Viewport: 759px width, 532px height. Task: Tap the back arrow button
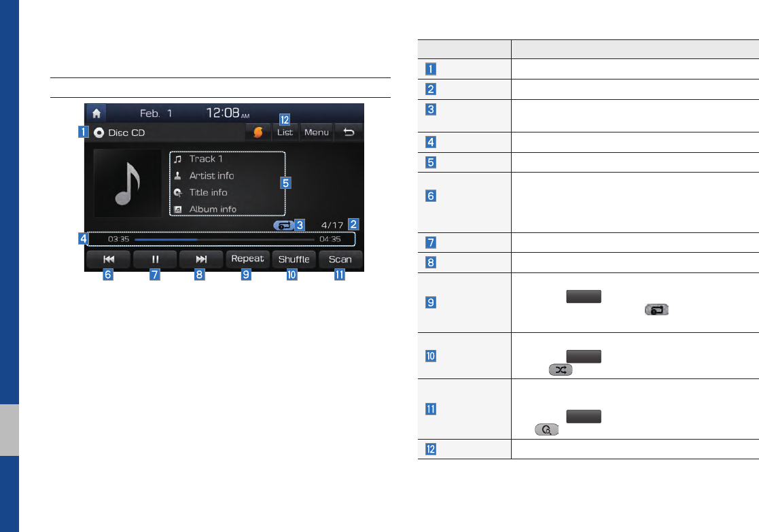pos(349,132)
